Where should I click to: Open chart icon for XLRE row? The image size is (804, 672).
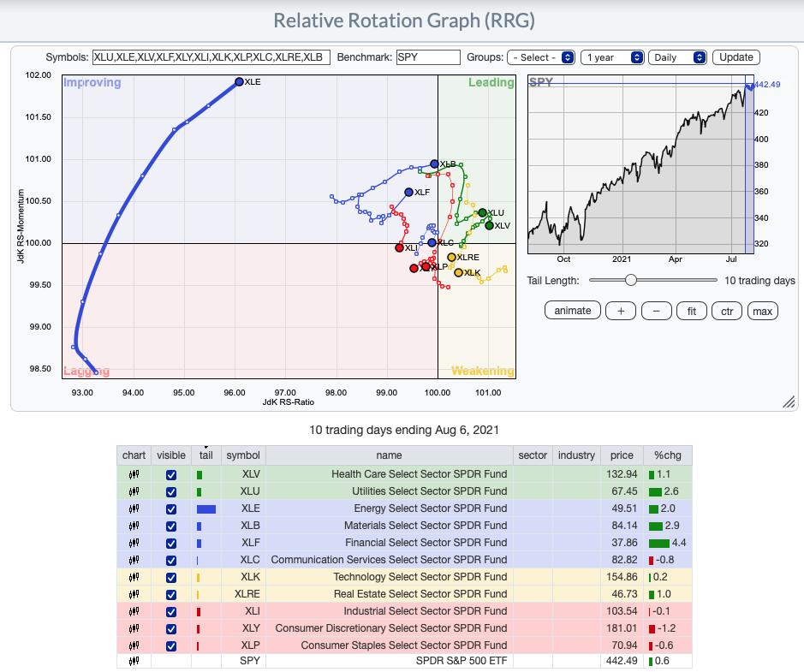coord(134,594)
